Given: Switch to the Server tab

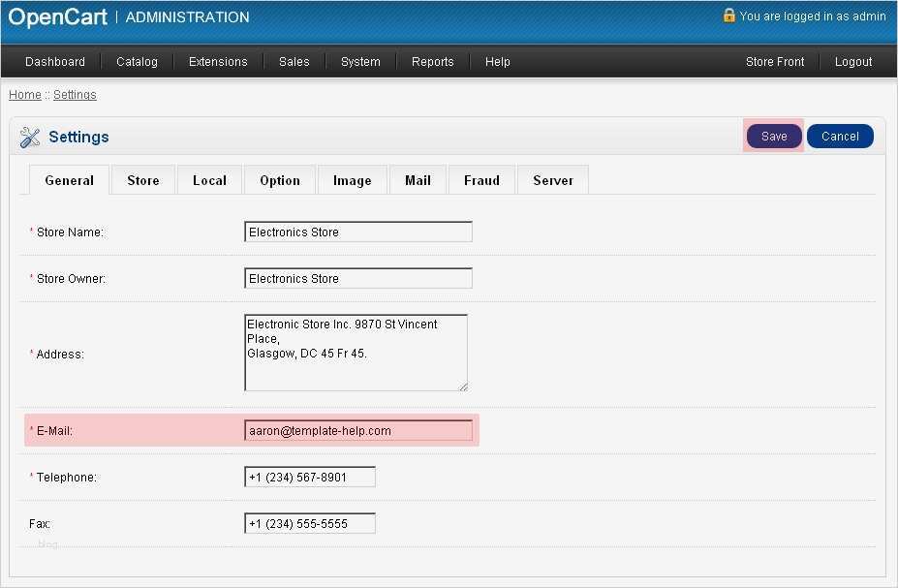Looking at the screenshot, I should tap(553, 180).
